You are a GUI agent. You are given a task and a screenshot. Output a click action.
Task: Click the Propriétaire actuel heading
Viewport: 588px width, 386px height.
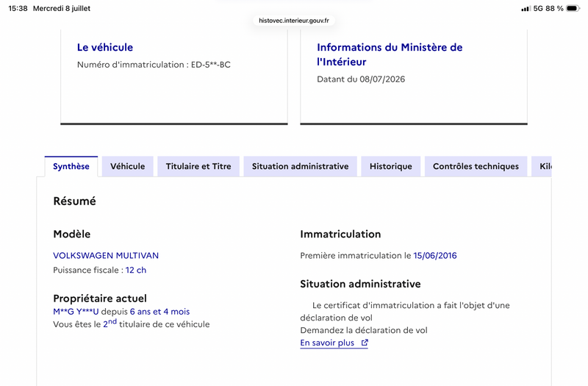[x=100, y=299]
